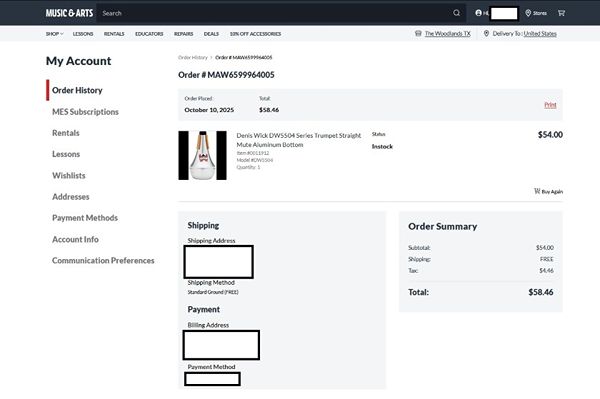The image size is (600, 399).
Task: Open the Stores location pin icon
Action: click(528, 13)
